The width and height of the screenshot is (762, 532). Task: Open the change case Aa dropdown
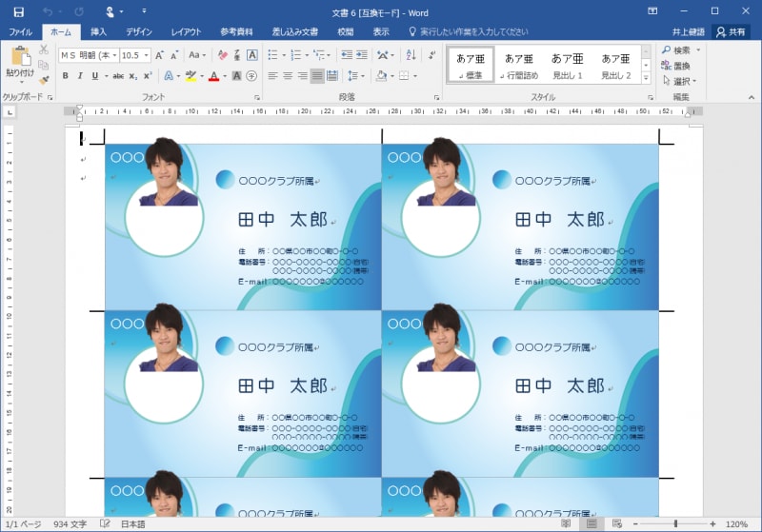pos(197,55)
